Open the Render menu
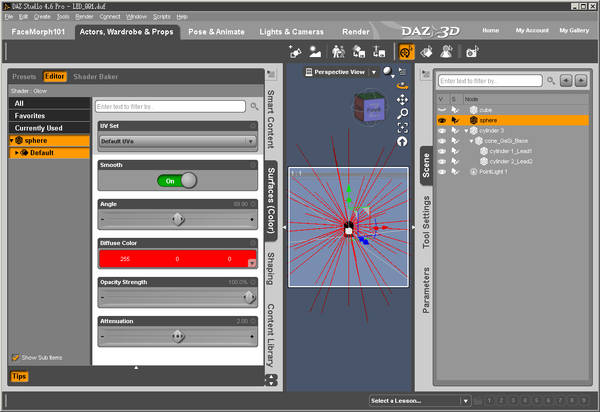This screenshot has width=600, height=412. point(84,16)
